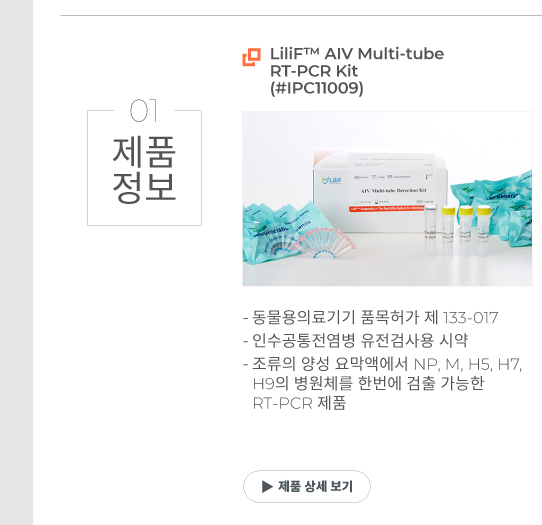Click the (#IPC11009) product code
The image size is (542, 525).
click(317, 88)
